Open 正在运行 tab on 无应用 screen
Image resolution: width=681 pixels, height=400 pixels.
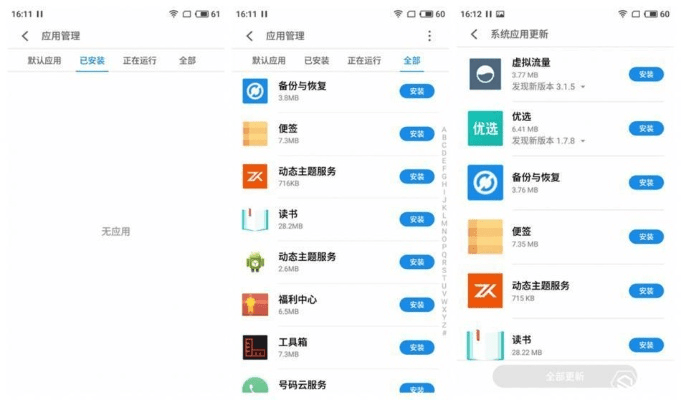click(139, 60)
